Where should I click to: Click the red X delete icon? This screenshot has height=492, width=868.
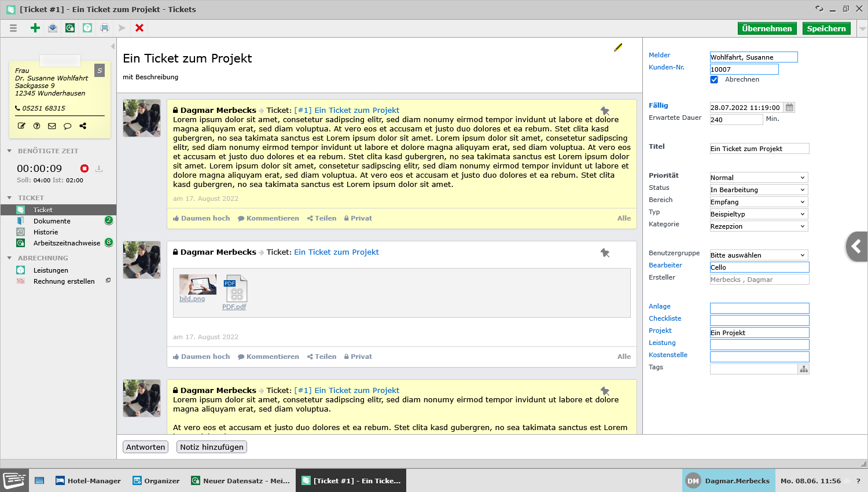click(139, 28)
